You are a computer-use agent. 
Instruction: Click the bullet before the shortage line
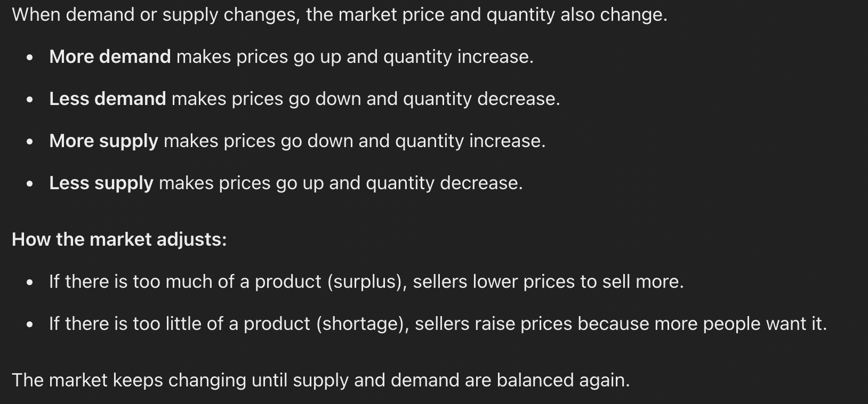(x=30, y=324)
